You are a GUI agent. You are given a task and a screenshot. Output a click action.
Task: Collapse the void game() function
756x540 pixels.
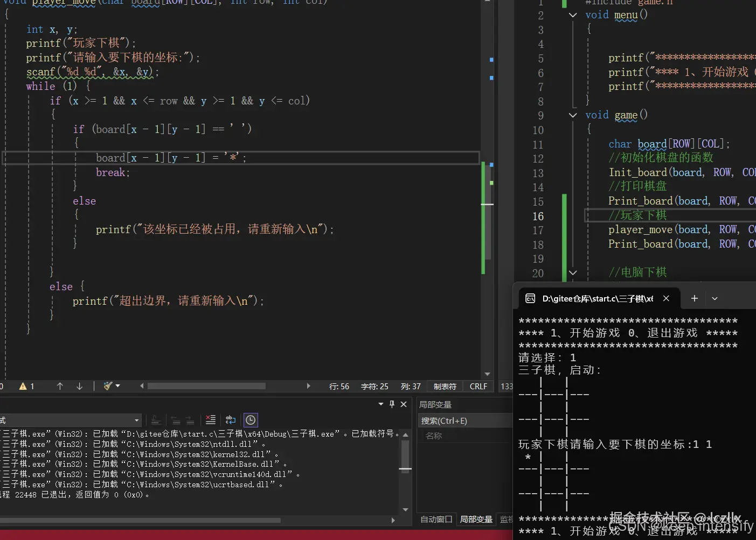click(573, 115)
